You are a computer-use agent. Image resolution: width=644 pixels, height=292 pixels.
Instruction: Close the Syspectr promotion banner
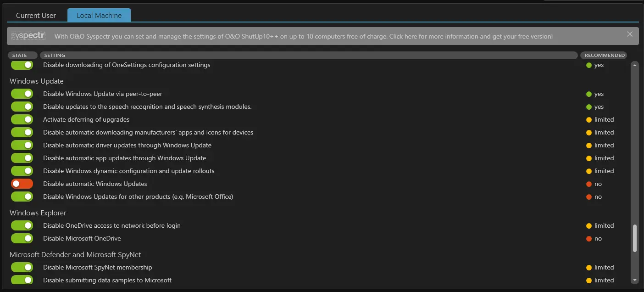(630, 34)
